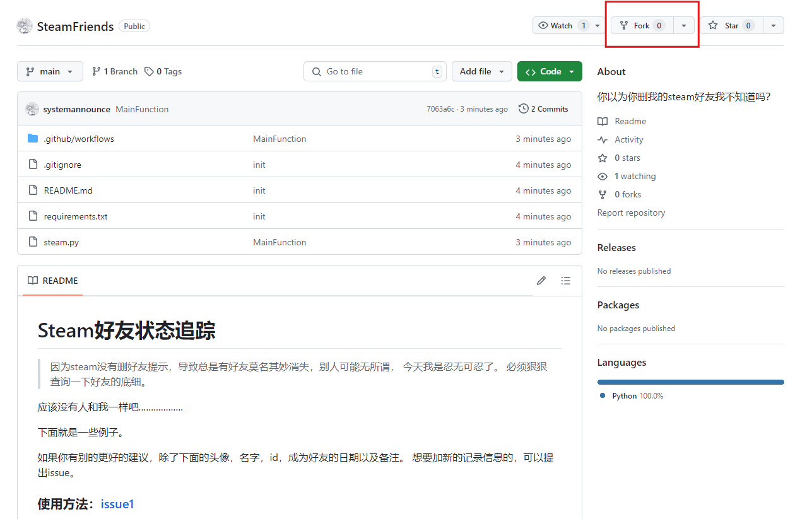Click the Python 100.0% language entry
This screenshot has width=812, height=519.
pos(632,396)
